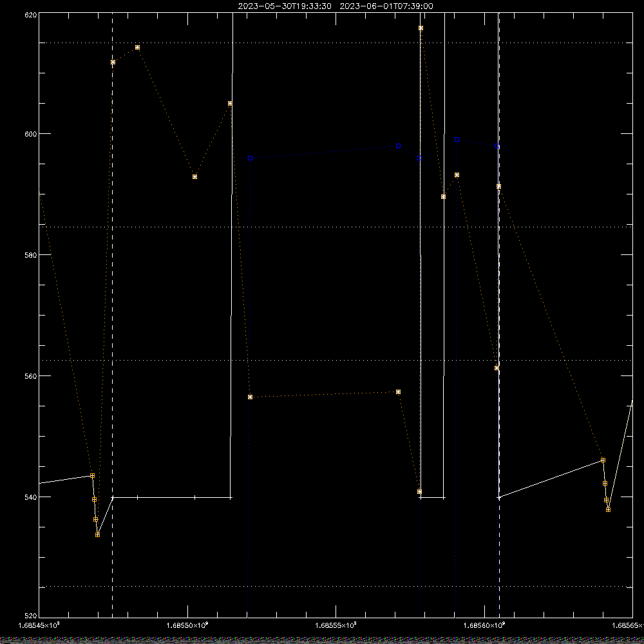
Task: Select the orange marker near 561 on second dashed line
Action: (x=497, y=368)
